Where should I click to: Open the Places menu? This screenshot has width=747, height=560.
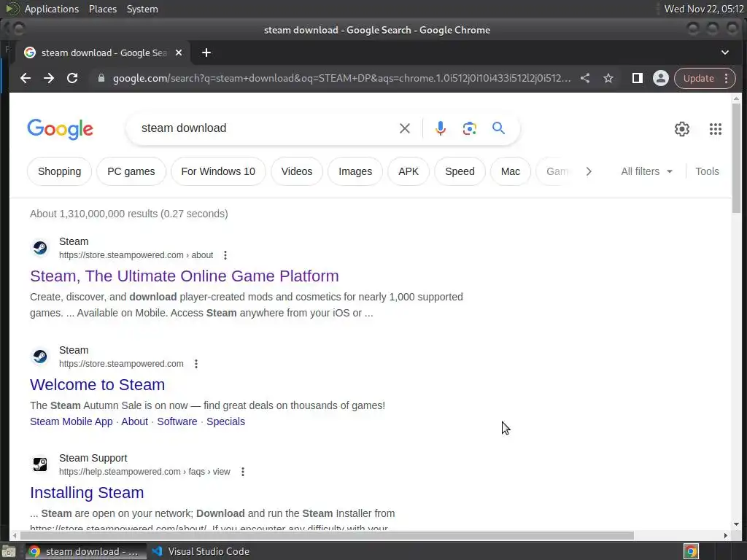click(103, 9)
